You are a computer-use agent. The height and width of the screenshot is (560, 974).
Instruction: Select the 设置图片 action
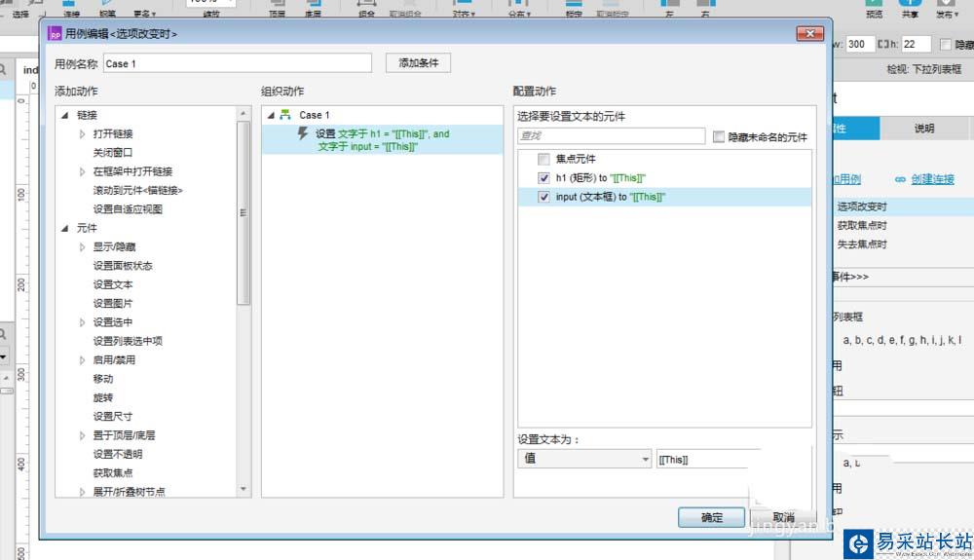[112, 304]
